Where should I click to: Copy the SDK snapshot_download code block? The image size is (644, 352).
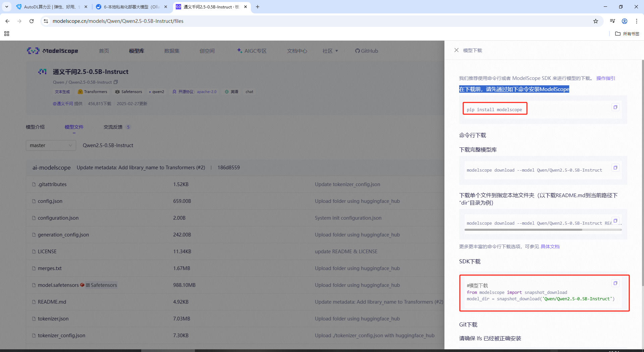pyautogui.click(x=615, y=283)
